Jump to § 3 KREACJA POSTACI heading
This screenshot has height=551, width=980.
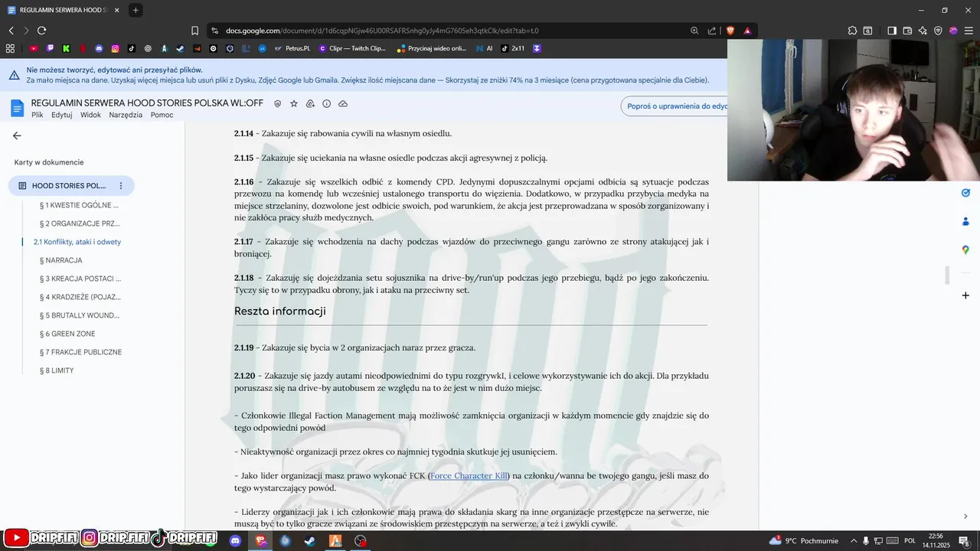[x=80, y=279]
